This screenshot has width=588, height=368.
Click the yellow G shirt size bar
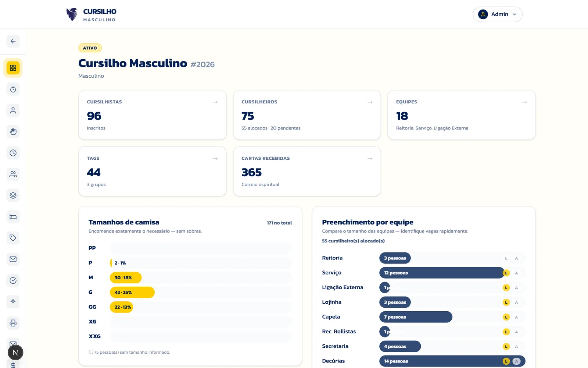point(132,292)
